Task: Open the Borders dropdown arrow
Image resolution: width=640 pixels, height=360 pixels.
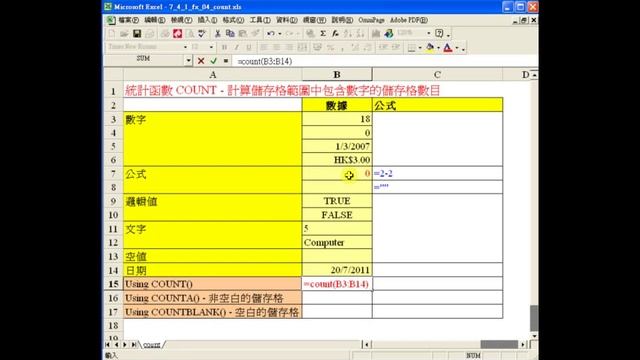Action: [x=420, y=48]
